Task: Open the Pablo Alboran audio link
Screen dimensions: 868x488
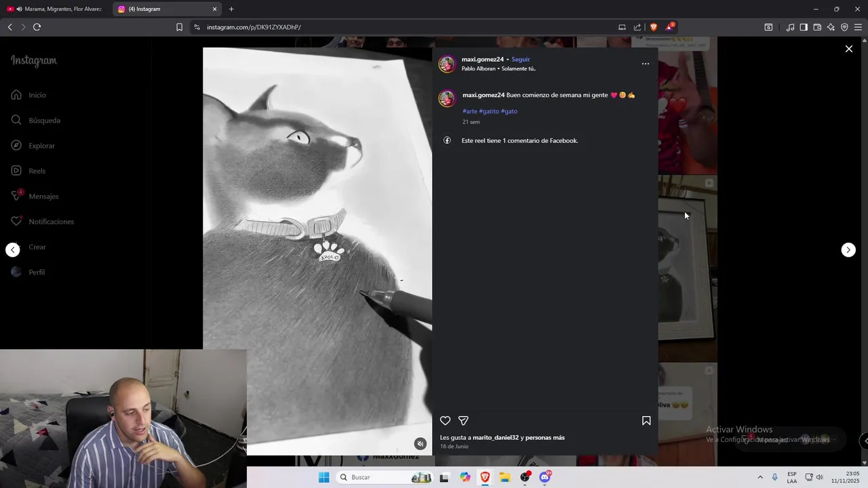Action: tap(498, 68)
